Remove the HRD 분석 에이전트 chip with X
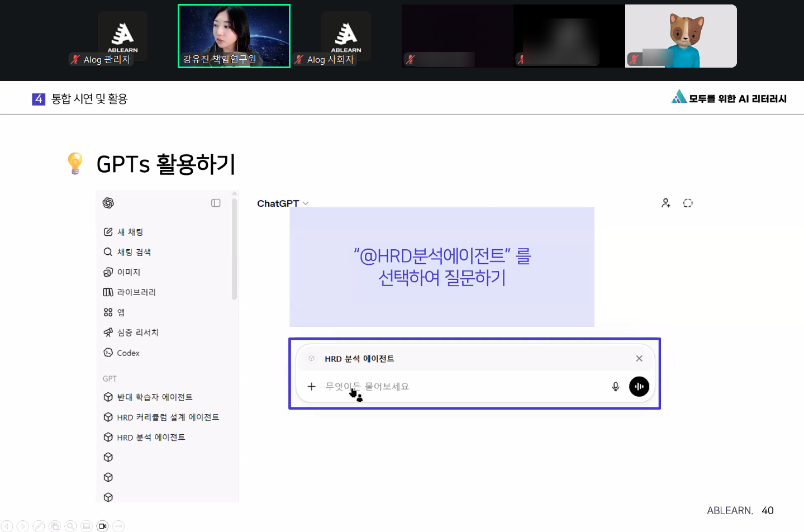The image size is (804, 532). click(x=639, y=359)
